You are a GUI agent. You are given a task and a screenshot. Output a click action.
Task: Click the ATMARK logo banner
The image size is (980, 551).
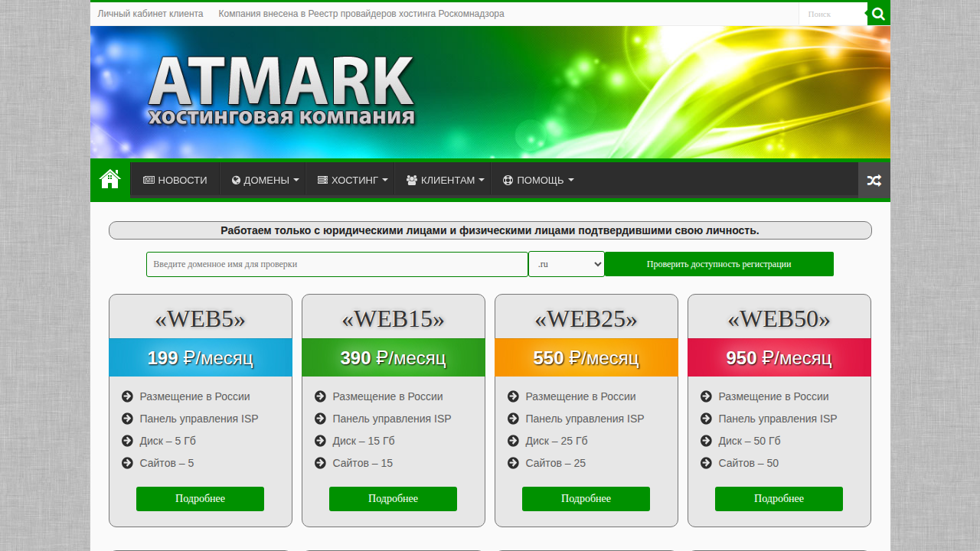coord(282,92)
